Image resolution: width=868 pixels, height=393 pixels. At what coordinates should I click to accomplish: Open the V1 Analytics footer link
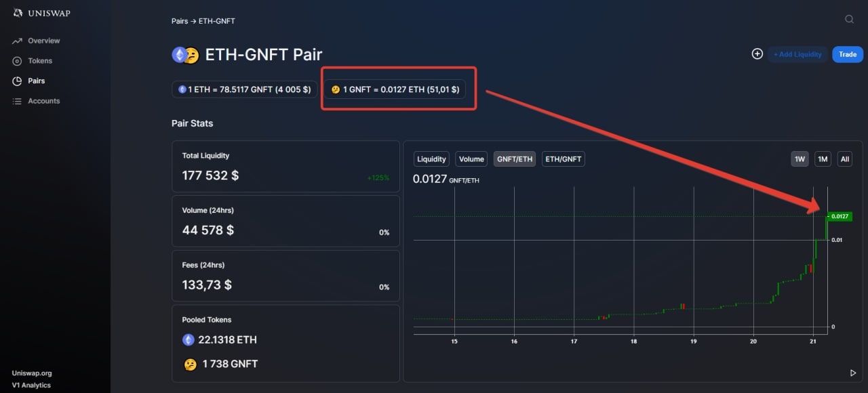tap(31, 386)
